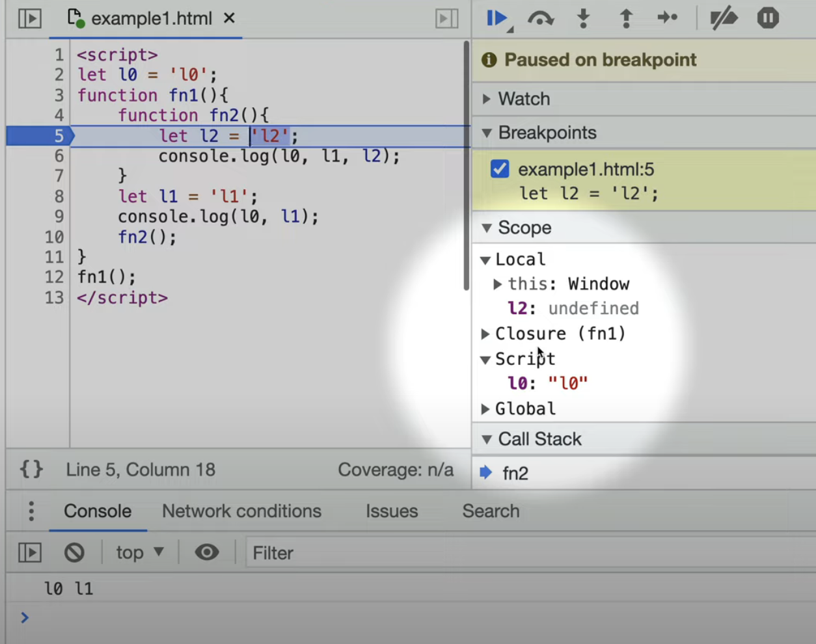
Task: Click console.log(l0, l1, l2) line
Action: coord(279,156)
